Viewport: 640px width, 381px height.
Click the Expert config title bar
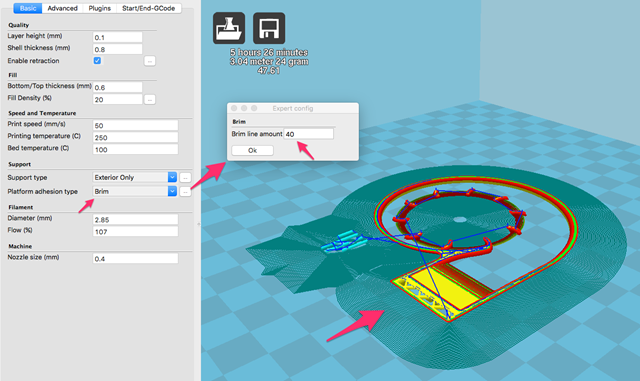pos(293,108)
